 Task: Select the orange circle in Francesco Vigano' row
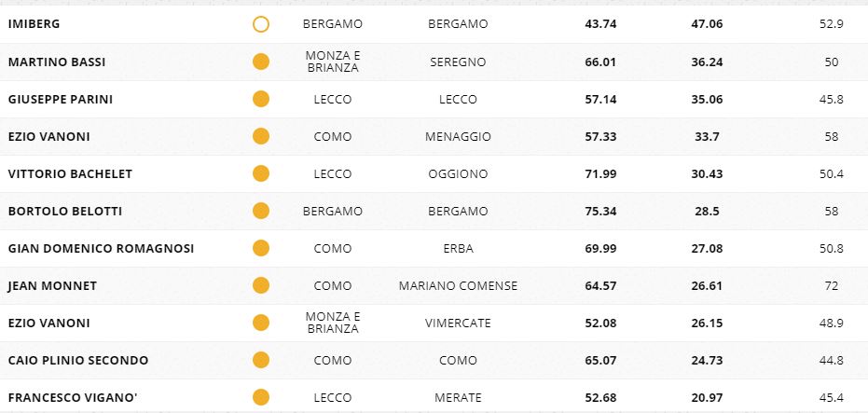pyautogui.click(x=261, y=397)
